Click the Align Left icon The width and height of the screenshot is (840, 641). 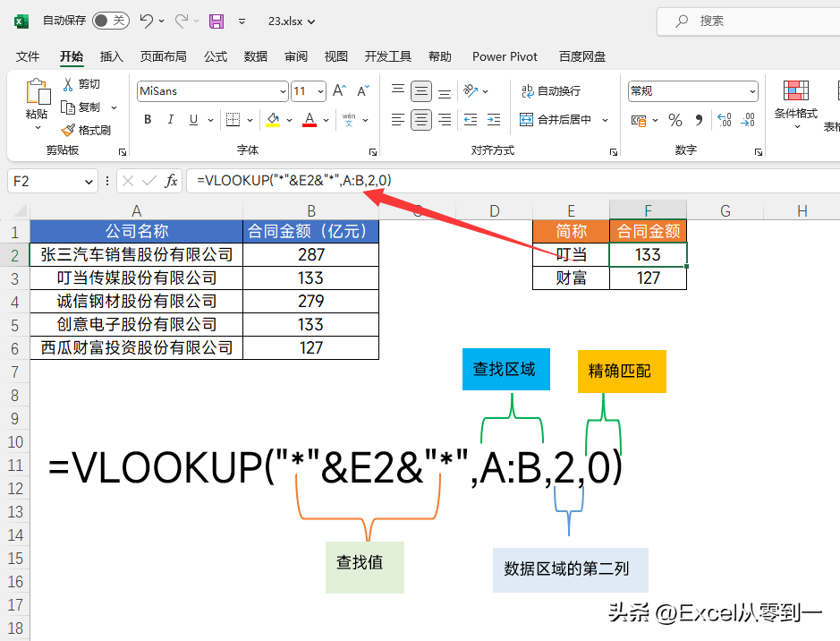[398, 120]
